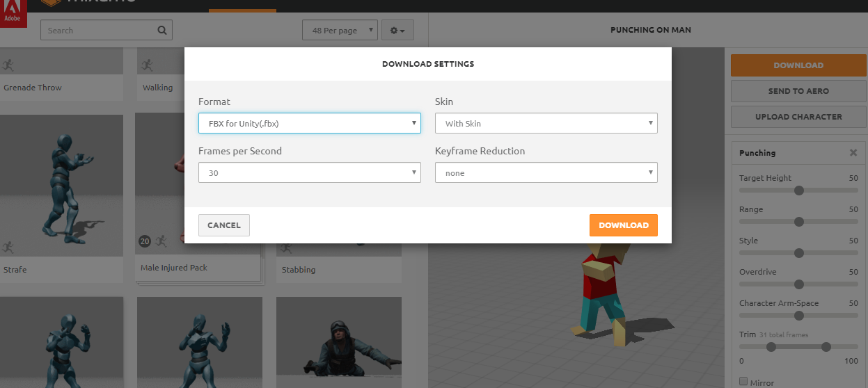Adjust the Character Arm-Space slider
This screenshot has height=388, width=868.
tap(799, 316)
